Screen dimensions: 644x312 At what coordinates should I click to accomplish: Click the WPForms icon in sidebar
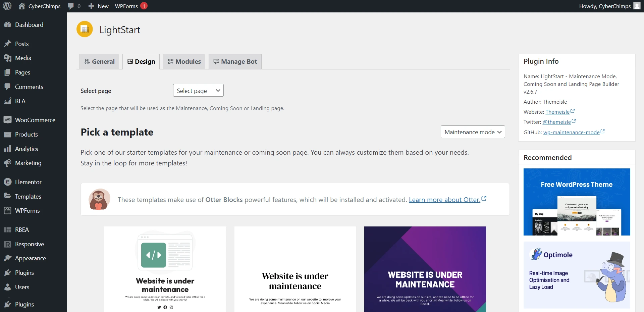[x=7, y=211]
